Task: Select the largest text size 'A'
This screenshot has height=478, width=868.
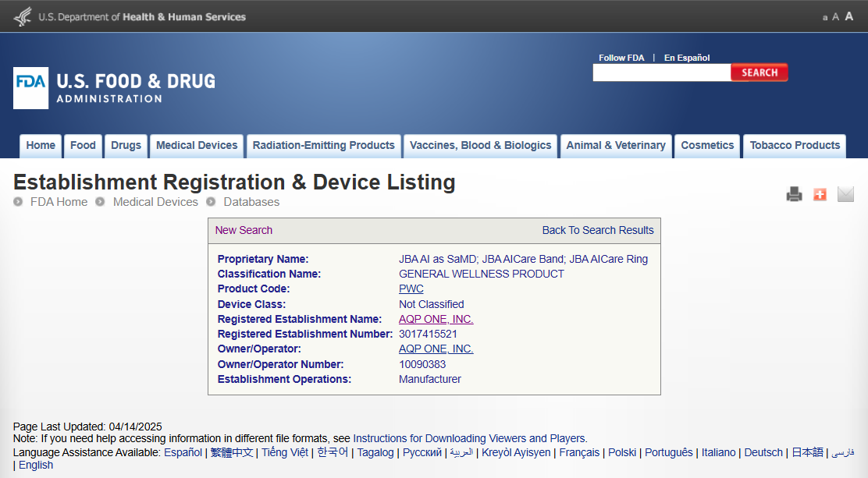Action: (849, 16)
